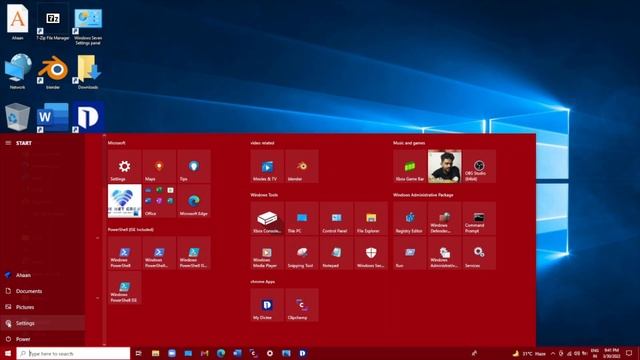640x360 pixels.
Task: Click the Music and games group header
Action: 409,143
